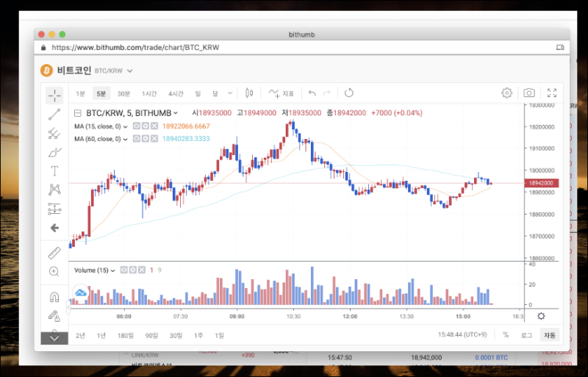The height and width of the screenshot is (377, 588).
Task: Enter fullscreen chart mode
Action: click(552, 93)
